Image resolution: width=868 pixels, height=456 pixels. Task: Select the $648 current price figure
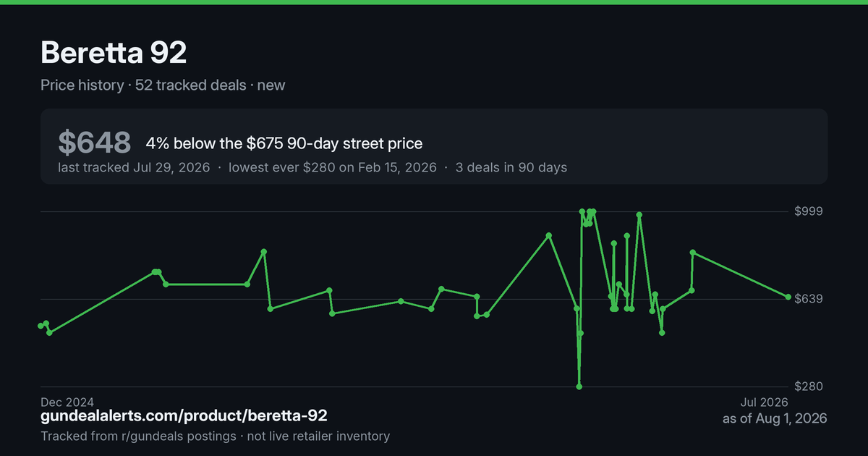94,143
